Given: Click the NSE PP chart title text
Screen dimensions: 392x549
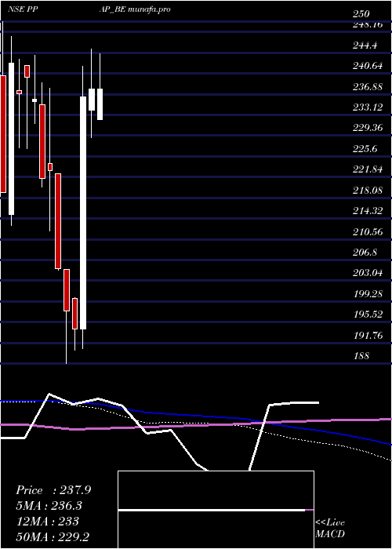Looking at the screenshot, I should (23, 9).
